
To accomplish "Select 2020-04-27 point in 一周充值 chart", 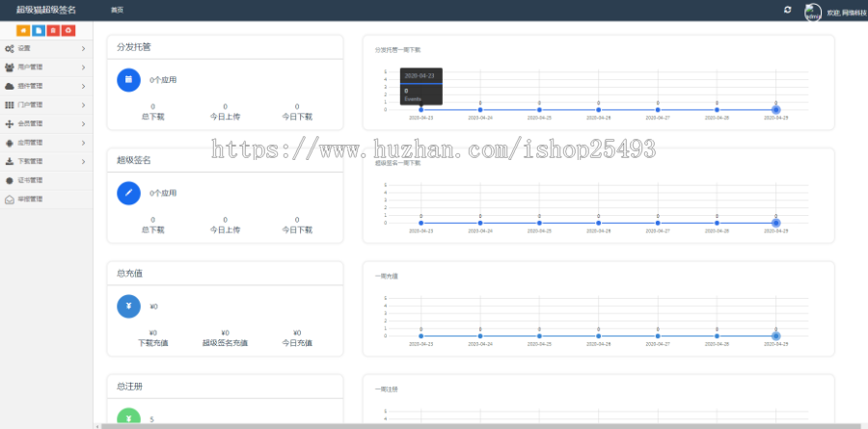I will coord(658,336).
